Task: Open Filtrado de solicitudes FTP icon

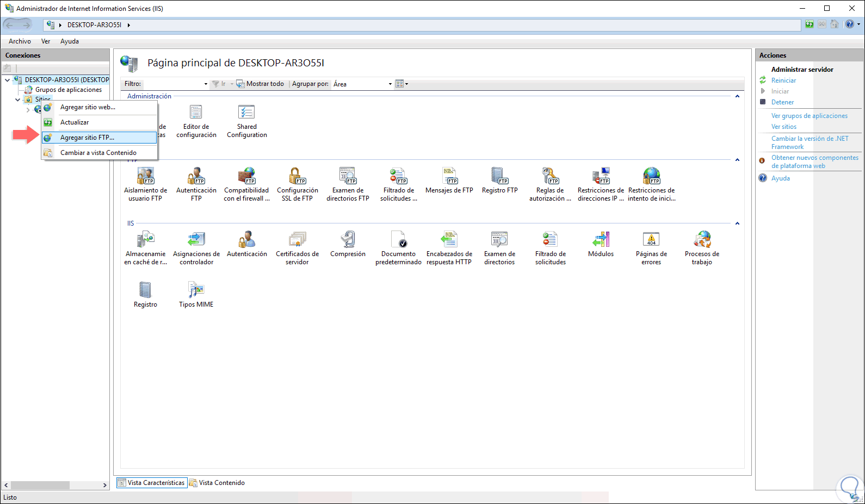Action: [399, 185]
